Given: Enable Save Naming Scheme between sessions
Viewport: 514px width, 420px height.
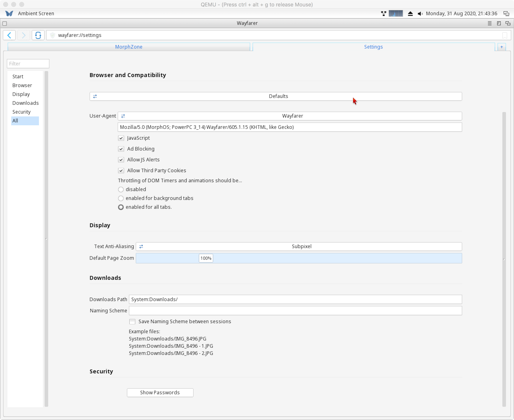Looking at the screenshot, I should pyautogui.click(x=132, y=322).
